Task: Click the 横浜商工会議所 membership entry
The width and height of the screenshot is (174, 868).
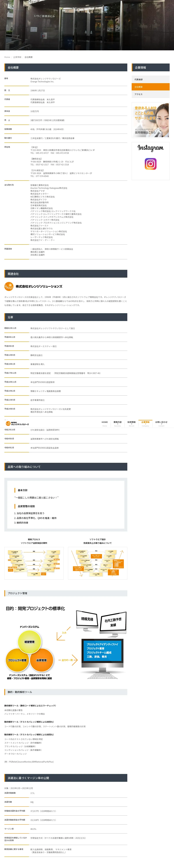Action: coord(38,252)
